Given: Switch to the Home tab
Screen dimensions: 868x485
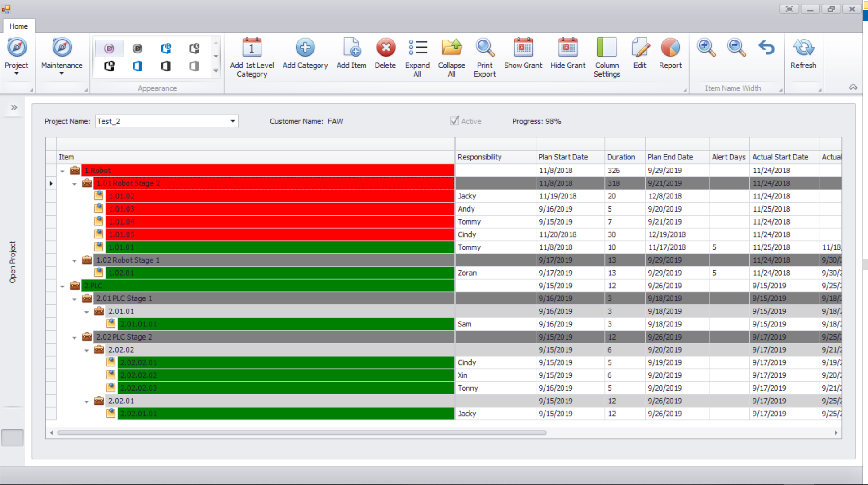Looking at the screenshot, I should (x=18, y=26).
